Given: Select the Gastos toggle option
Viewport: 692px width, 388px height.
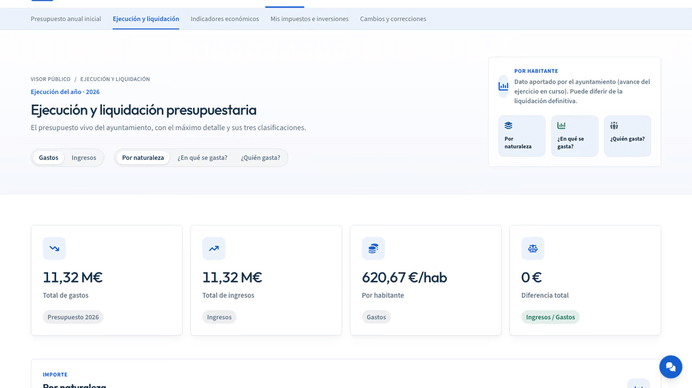Looking at the screenshot, I should coord(49,158).
